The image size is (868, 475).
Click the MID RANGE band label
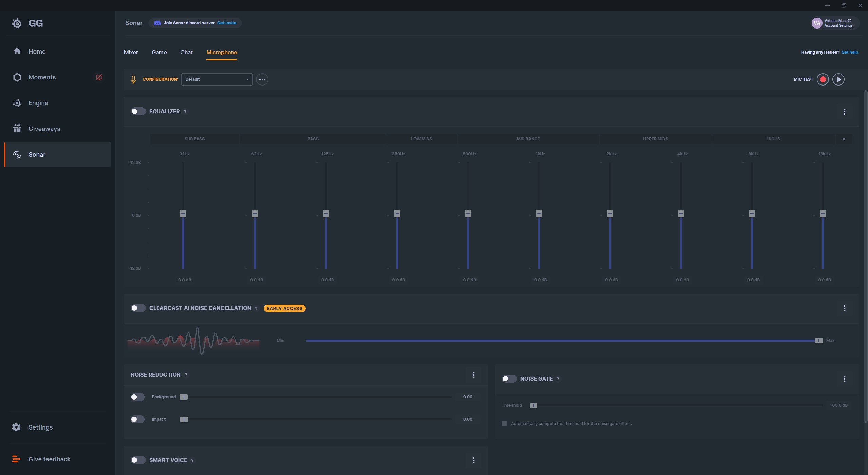(x=528, y=139)
